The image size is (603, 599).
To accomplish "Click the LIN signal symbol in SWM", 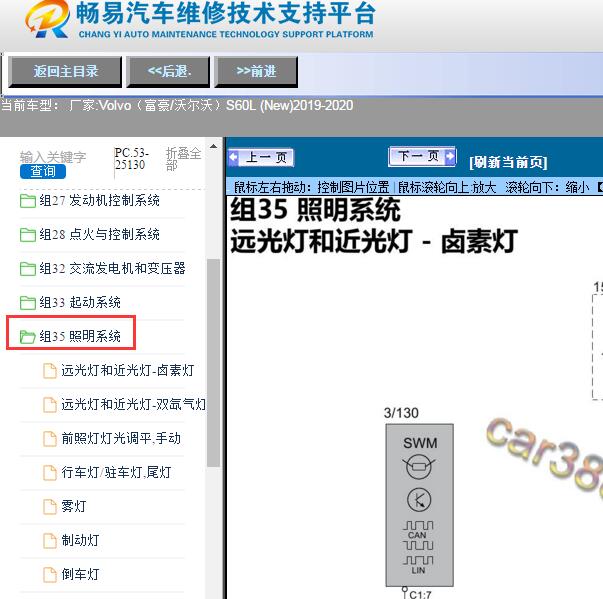I will (418, 565).
